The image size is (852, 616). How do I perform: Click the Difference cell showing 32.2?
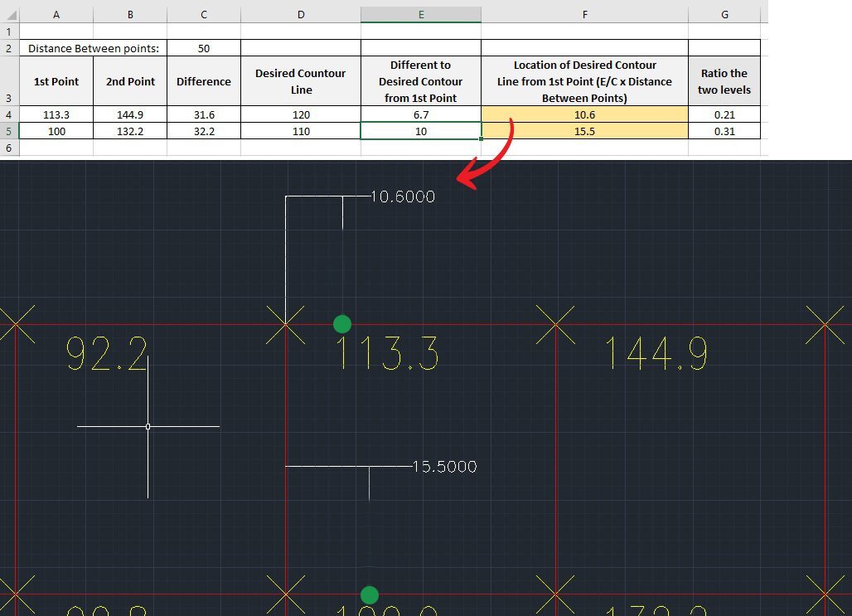pos(204,131)
